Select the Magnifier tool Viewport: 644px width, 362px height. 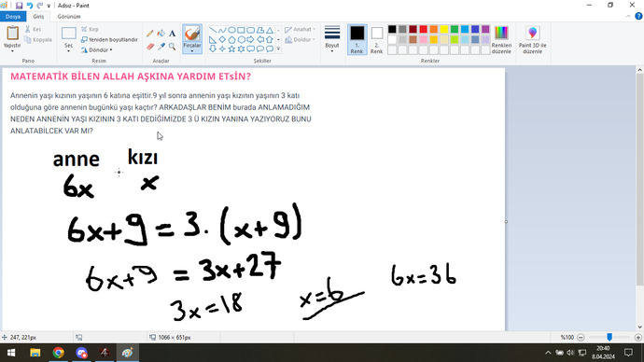pos(172,47)
